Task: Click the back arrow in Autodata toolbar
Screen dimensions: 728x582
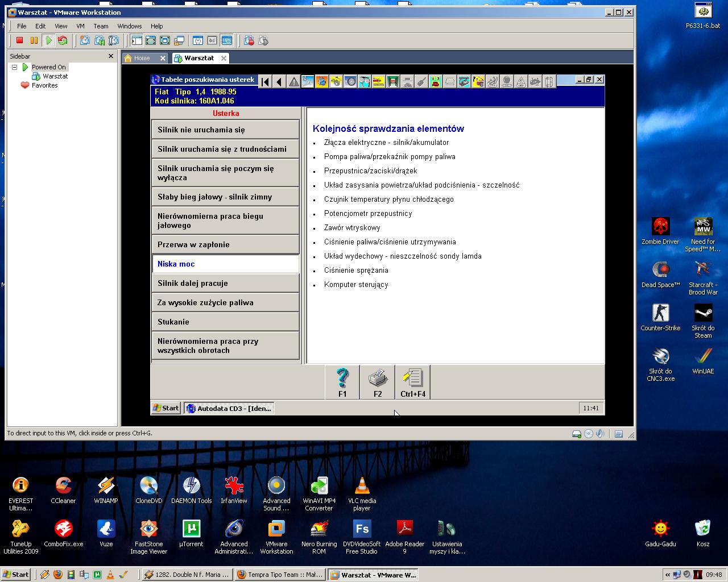Action: coord(279,82)
